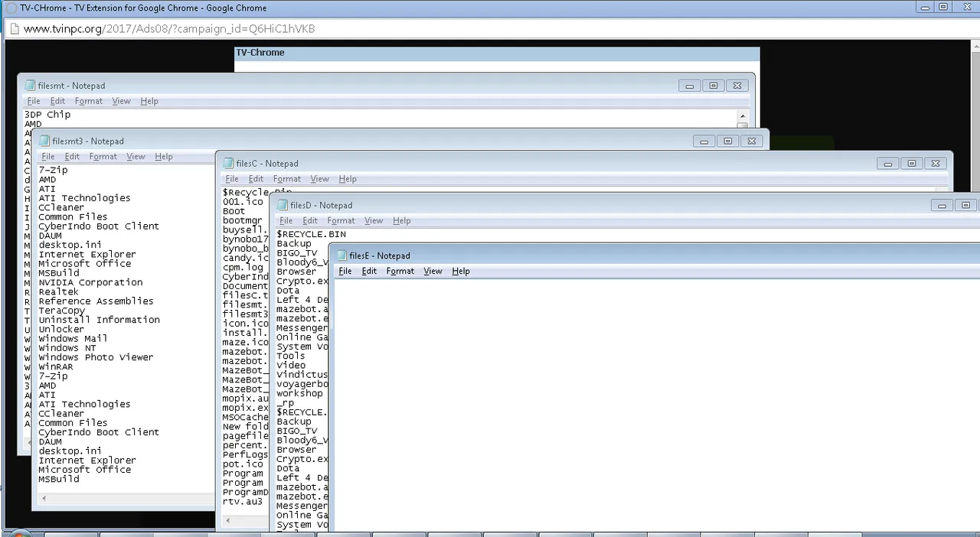
Task: Click the TV-Chrome dialog title bar
Action: coord(497,53)
